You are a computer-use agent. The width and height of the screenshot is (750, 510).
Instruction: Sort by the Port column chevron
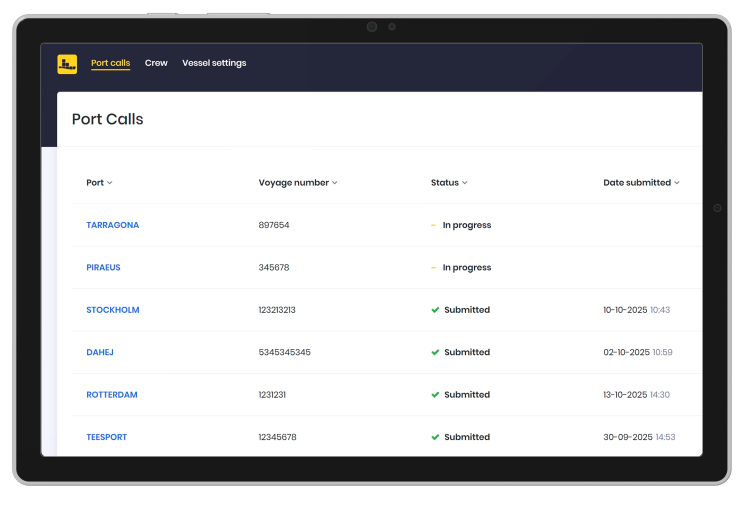[x=110, y=183]
